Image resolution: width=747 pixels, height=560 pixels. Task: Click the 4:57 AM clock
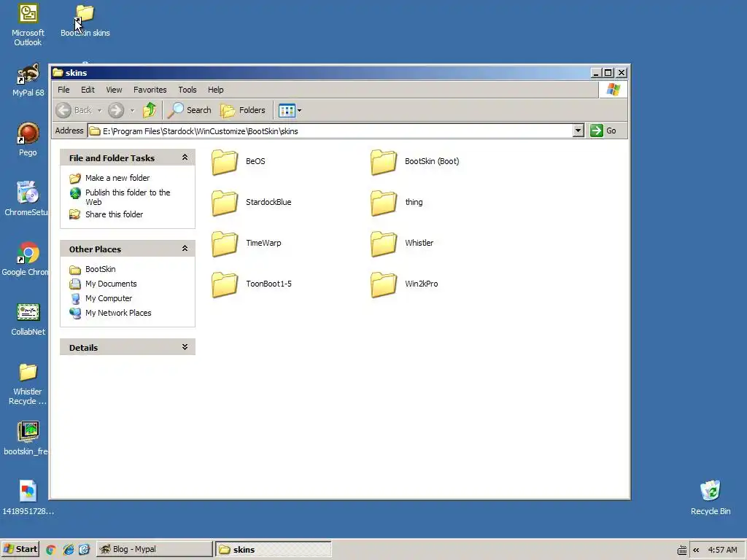[722, 550]
